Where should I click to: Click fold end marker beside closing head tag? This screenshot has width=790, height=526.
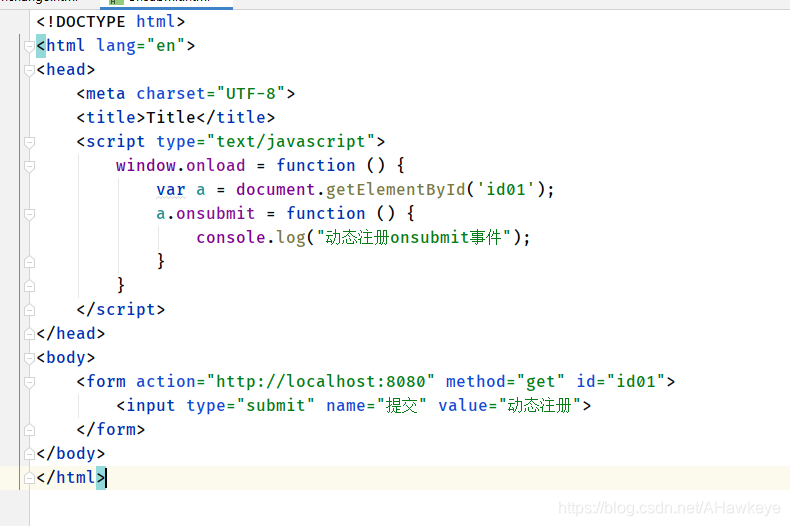coord(29,334)
